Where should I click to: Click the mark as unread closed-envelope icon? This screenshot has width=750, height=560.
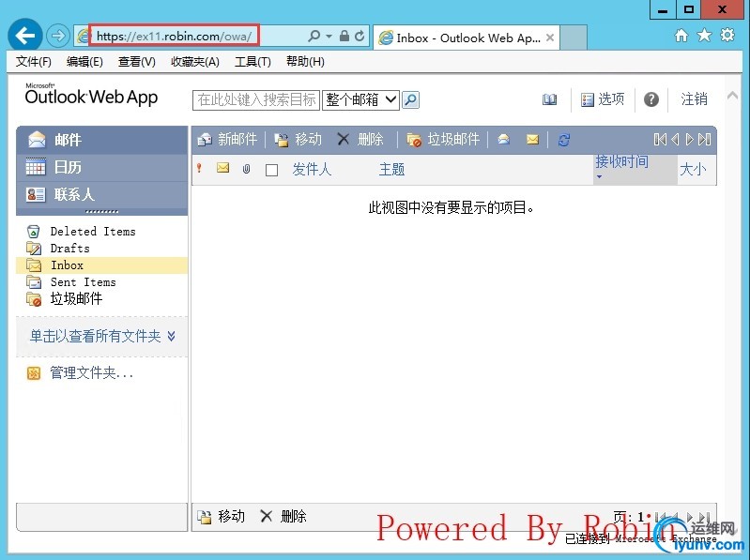tap(532, 140)
